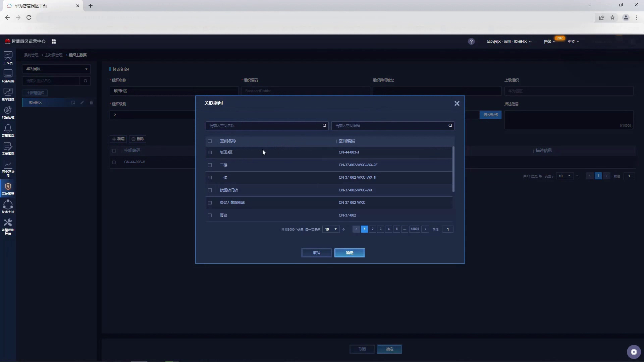This screenshot has height=362, width=644.
Task: Select page 4 in dialog pagination
Action: 388,229
